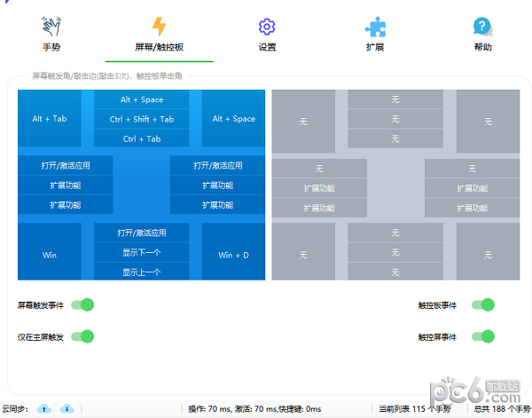Open the 扩展 puzzle piece icon
The image size is (532, 418).
tap(375, 27)
